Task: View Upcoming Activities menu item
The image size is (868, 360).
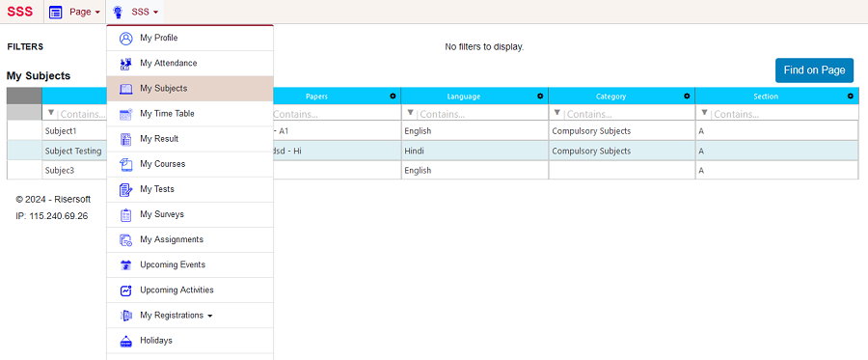Action: 190,291
